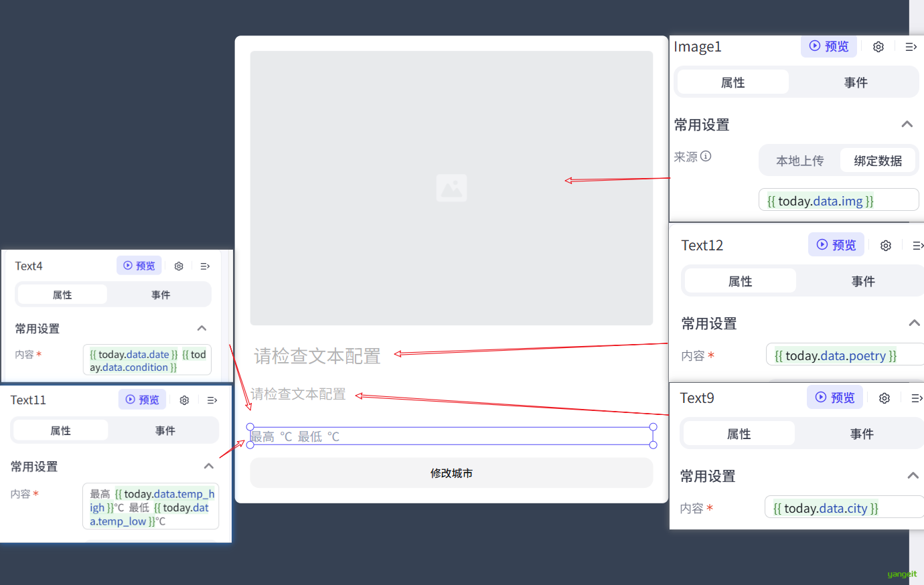Select the image placeholder on the canvas
The width and height of the screenshot is (924, 585).
[451, 188]
